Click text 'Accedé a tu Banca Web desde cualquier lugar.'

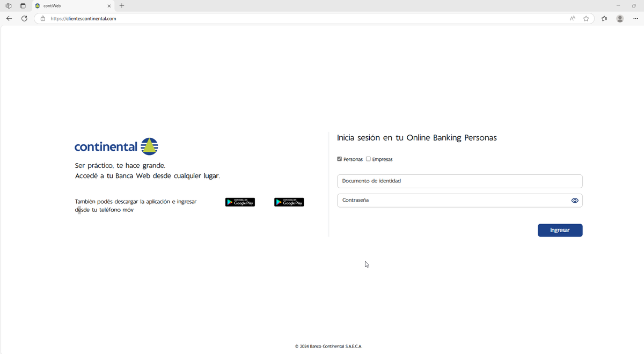pos(148,176)
